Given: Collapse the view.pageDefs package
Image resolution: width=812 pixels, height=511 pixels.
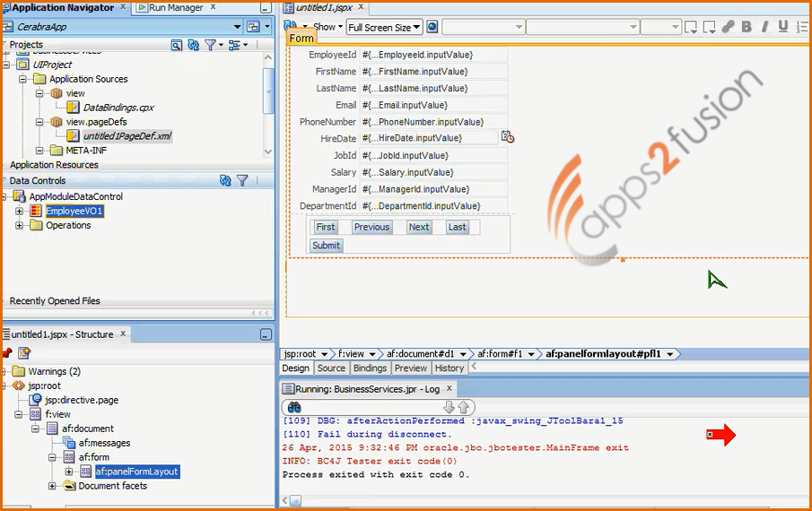Looking at the screenshot, I should (39, 122).
